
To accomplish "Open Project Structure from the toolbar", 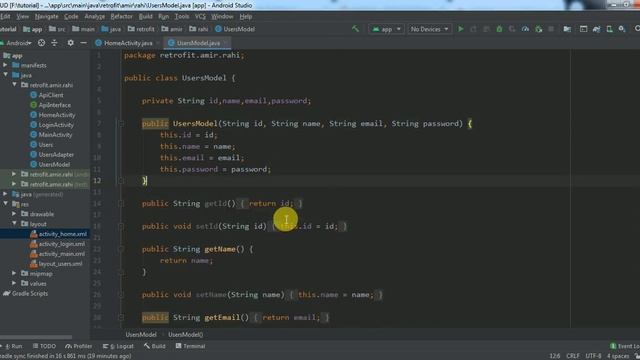I will click(x=567, y=29).
